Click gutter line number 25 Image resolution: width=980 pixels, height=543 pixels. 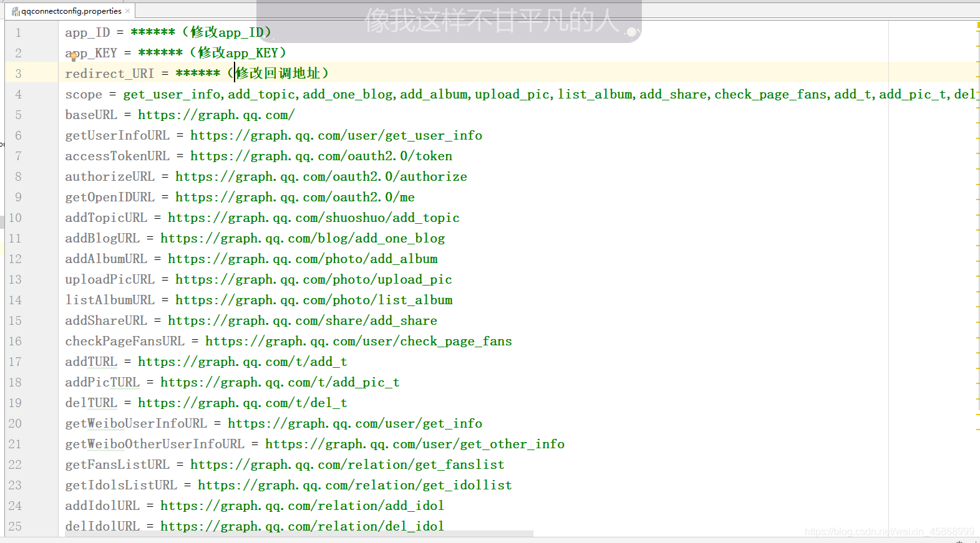(15, 526)
